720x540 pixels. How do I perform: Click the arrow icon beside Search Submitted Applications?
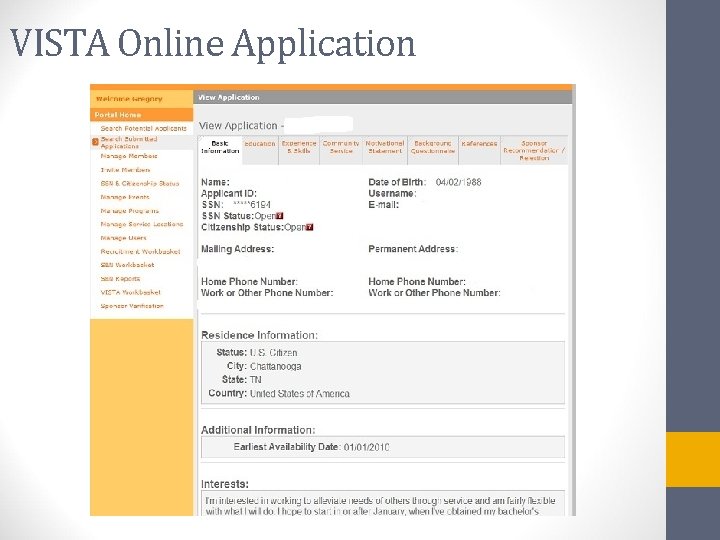[x=95, y=142]
